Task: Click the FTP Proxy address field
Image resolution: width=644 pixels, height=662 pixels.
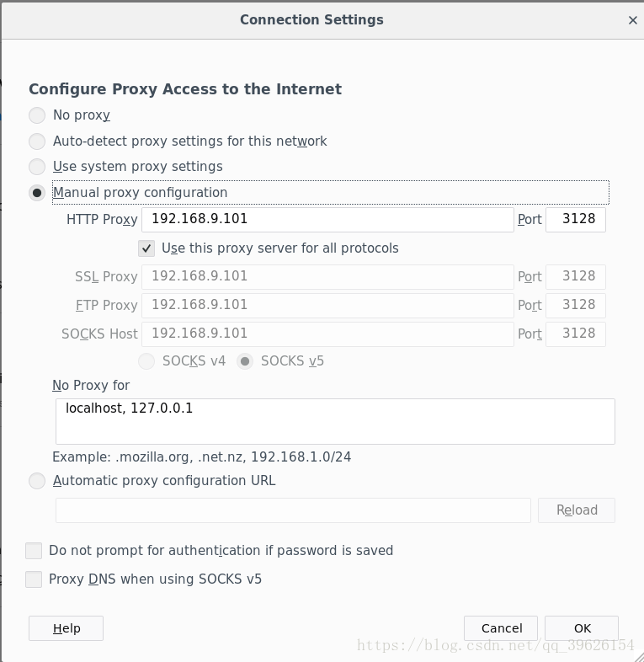Action: 327,306
